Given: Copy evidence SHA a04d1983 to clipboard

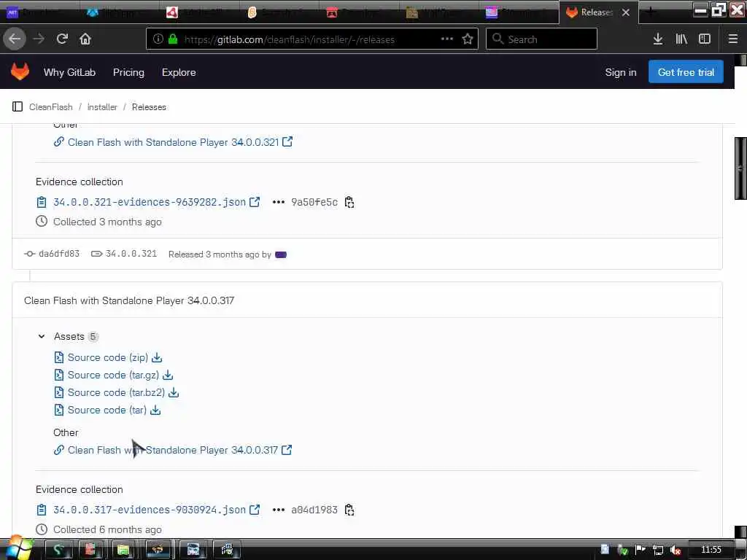Looking at the screenshot, I should (349, 510).
